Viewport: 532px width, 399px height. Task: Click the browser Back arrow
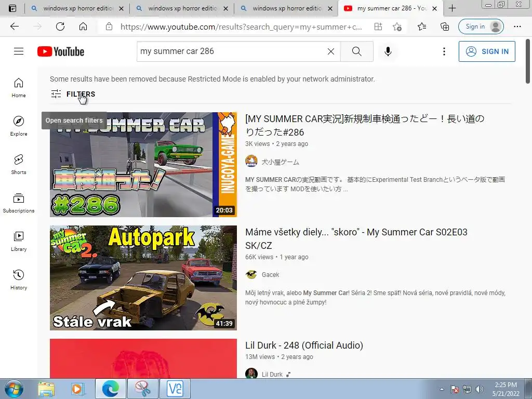tap(15, 26)
